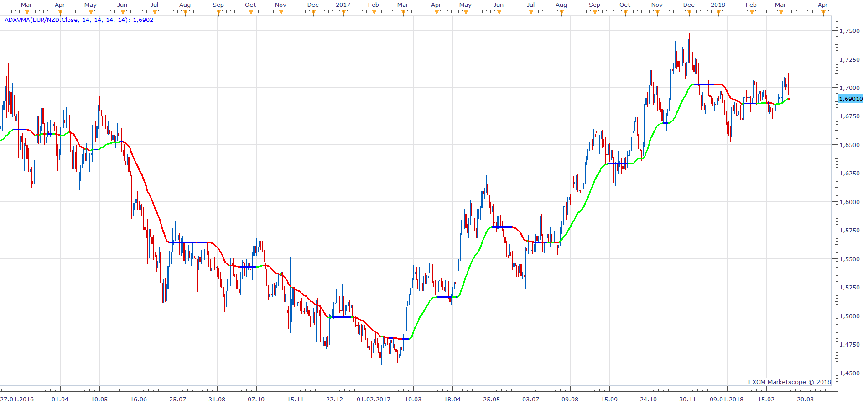Click the 09.01.2018 date on bottom axis
This screenshot has height=405, width=868.
(x=727, y=399)
